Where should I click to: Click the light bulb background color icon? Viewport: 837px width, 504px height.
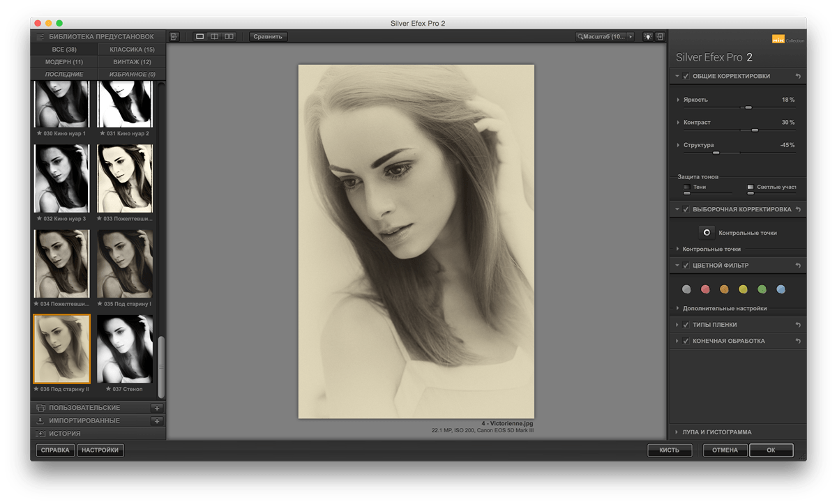[x=648, y=36]
